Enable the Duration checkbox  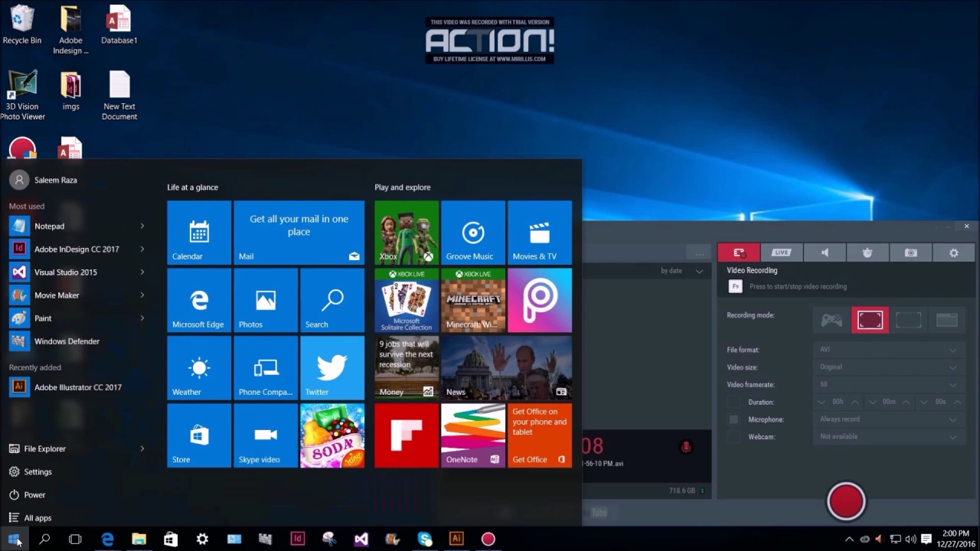[733, 402]
